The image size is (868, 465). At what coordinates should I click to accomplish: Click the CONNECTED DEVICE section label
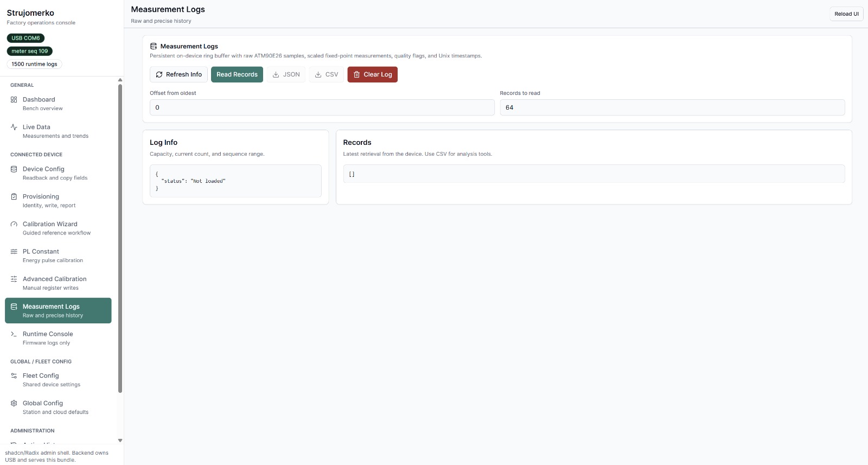click(36, 155)
